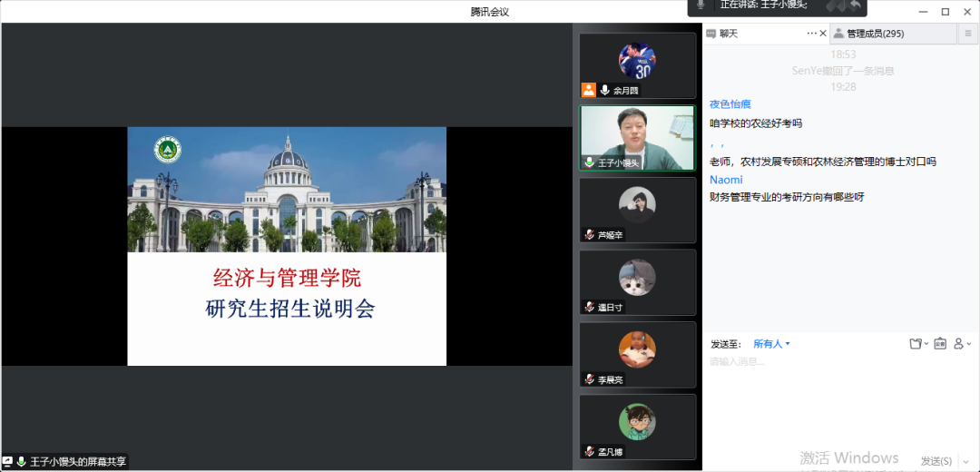The image size is (980, 472).
Task: Switch to the 管理成员(295) tab
Action: coord(875,34)
